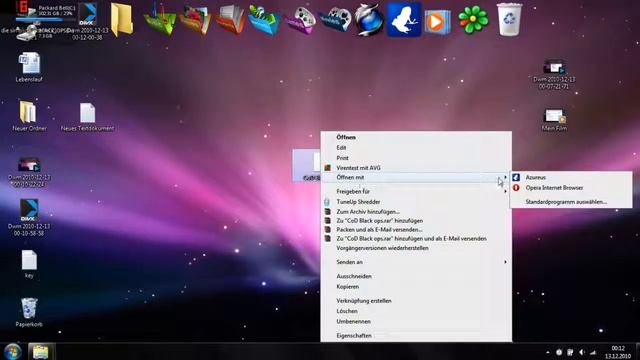Screen dimensions: 640x360
Task: Open the recycle bin in the top dock
Action: coord(509,19)
